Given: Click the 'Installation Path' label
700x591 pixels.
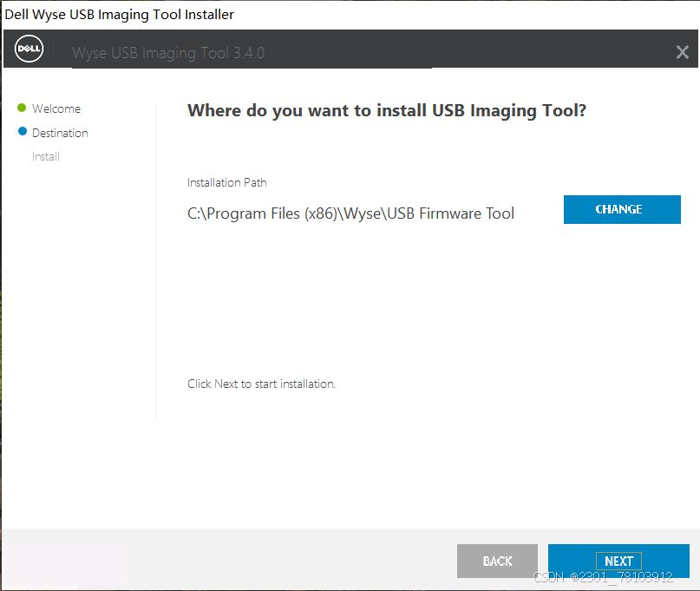Looking at the screenshot, I should click(x=226, y=182).
